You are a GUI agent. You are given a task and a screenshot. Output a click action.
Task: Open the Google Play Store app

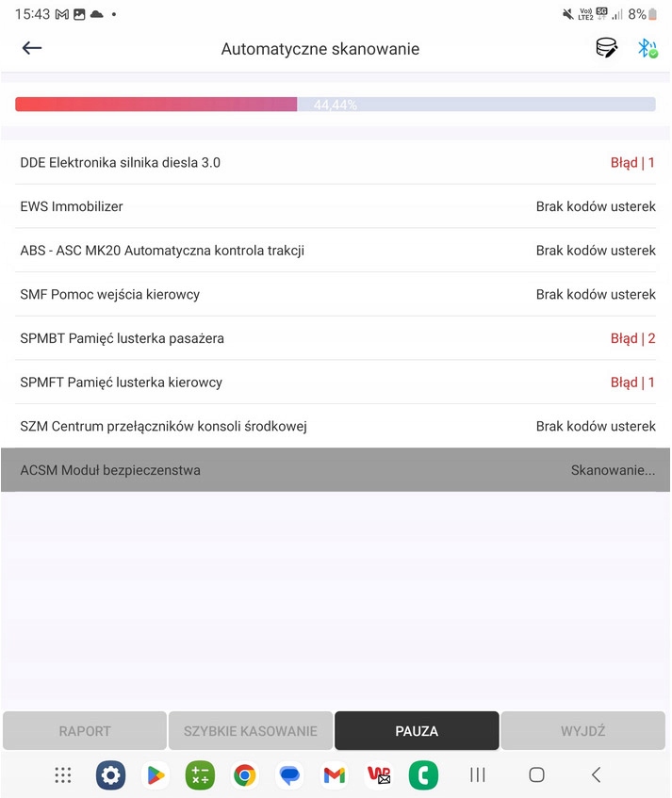pos(156,774)
